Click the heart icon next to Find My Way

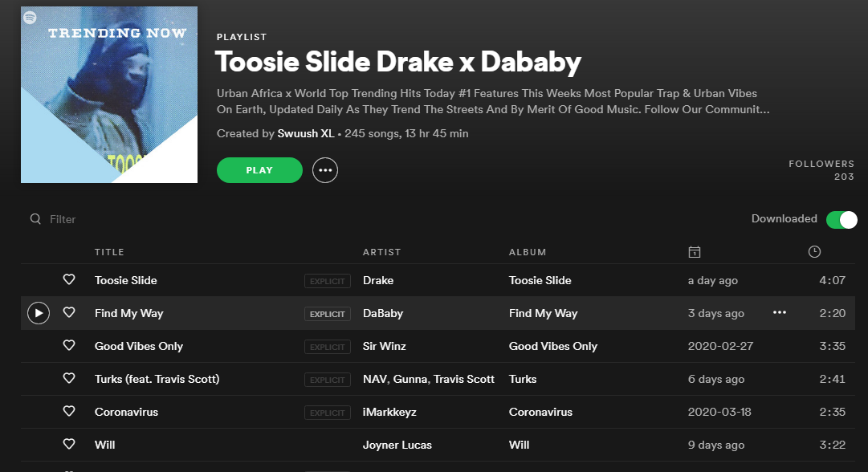[69, 313]
